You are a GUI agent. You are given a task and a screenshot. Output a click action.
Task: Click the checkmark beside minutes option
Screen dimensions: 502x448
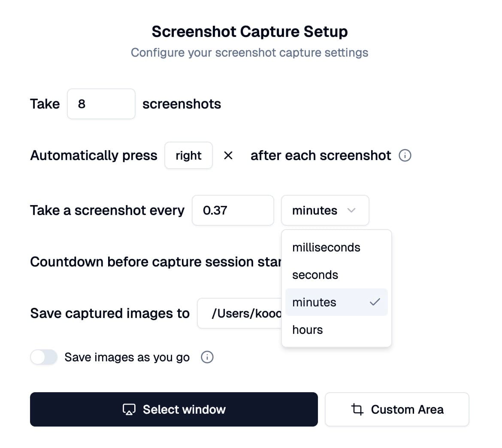(x=375, y=302)
